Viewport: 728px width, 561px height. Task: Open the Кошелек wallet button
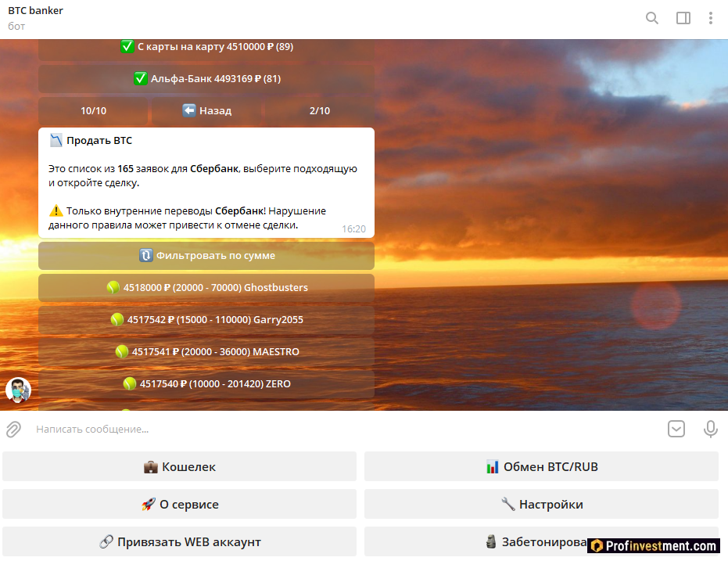coord(179,466)
